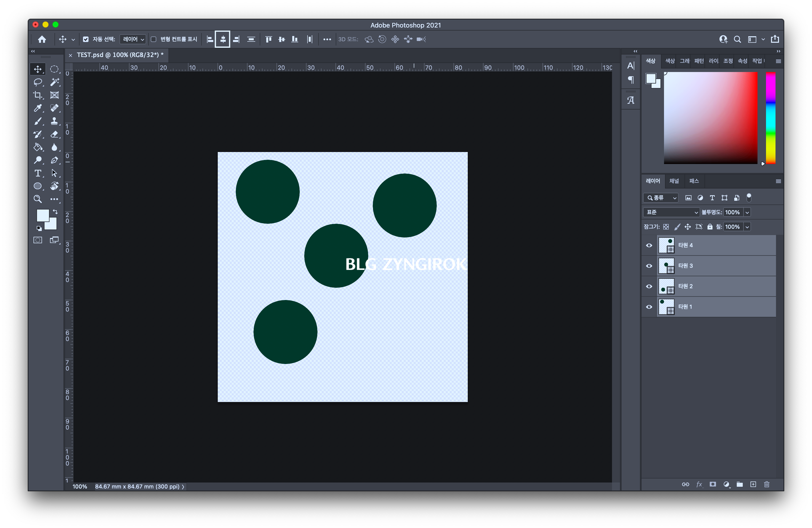
Task: Click the home button in options bar
Action: point(42,39)
